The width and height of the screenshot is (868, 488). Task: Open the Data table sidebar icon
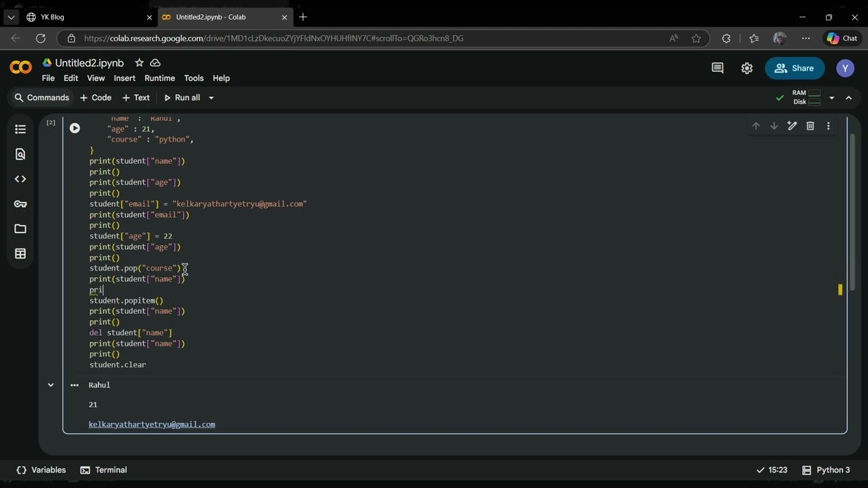20,253
